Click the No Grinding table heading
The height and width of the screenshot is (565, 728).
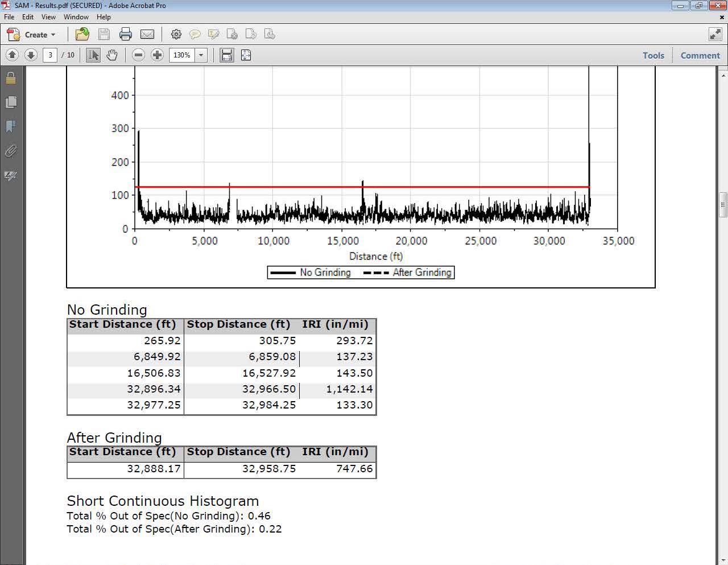click(x=107, y=310)
